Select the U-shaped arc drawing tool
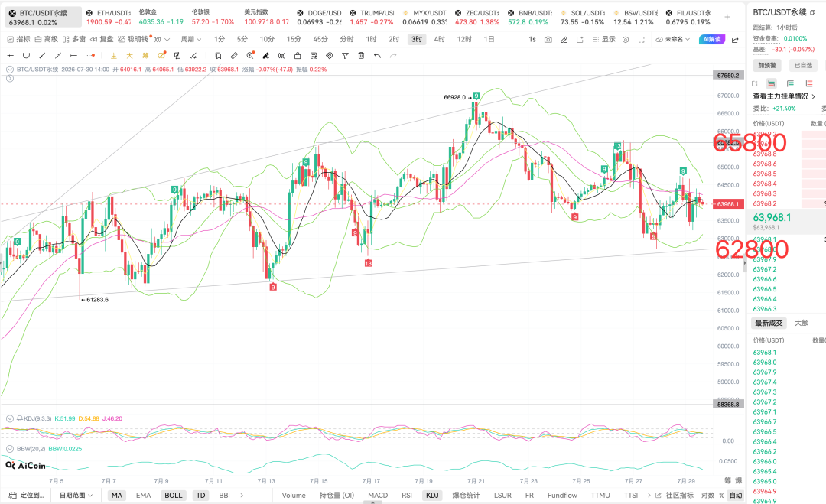The image size is (826, 504). [x=26, y=55]
